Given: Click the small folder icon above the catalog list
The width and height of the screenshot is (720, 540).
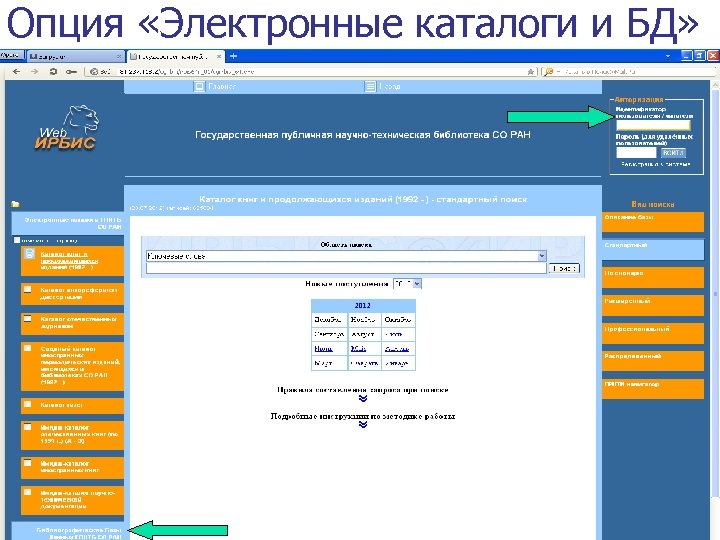Looking at the screenshot, I should 16,204.
